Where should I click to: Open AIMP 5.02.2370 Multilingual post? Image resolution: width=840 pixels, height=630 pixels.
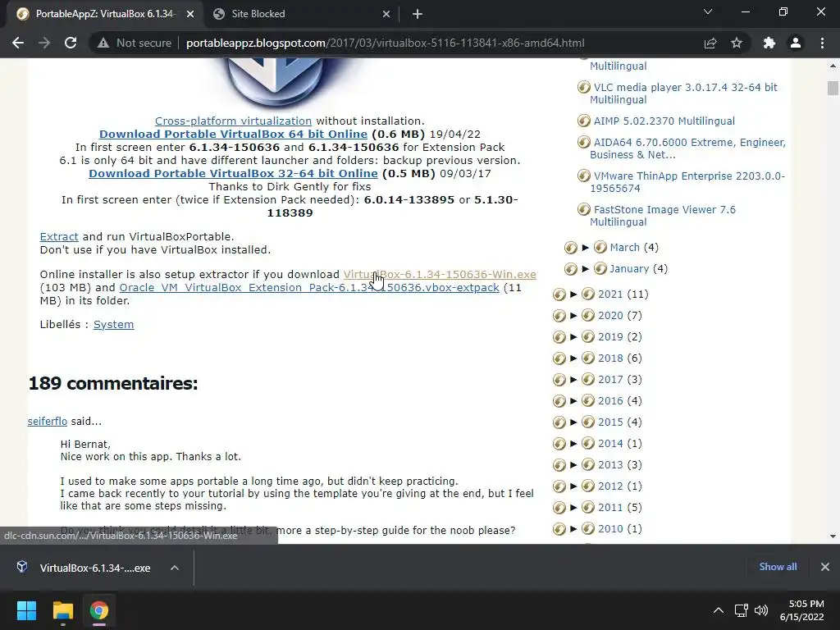click(x=664, y=121)
